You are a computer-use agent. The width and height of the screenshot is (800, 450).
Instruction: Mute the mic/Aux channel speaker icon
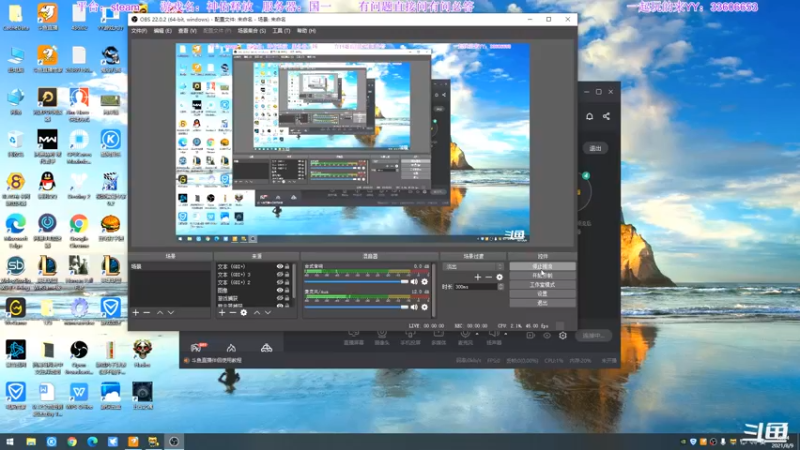point(414,307)
